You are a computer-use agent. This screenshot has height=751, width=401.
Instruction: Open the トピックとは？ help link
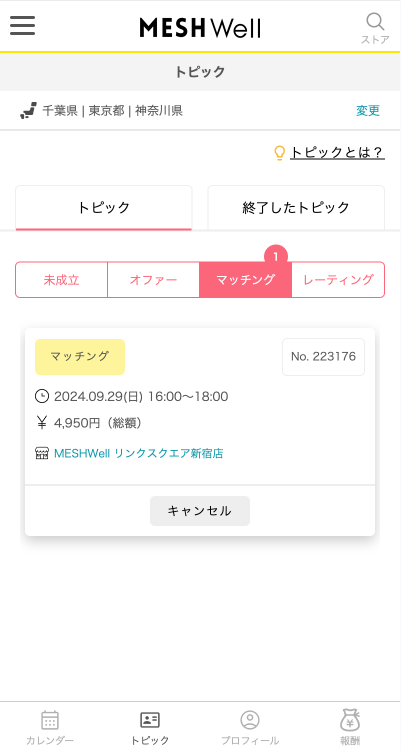tap(337, 153)
